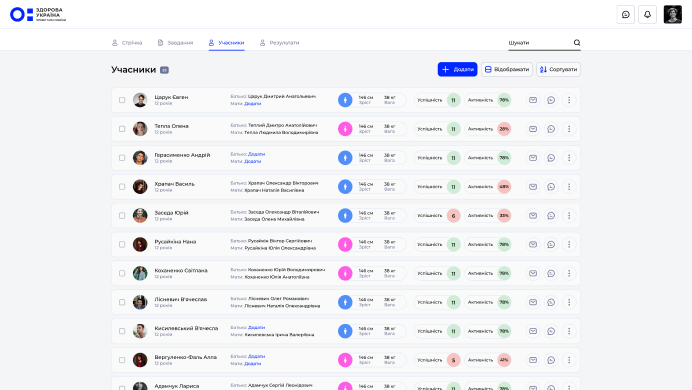Click envelope icon in Кохненко Світлана row
The height and width of the screenshot is (390, 692).
[533, 274]
